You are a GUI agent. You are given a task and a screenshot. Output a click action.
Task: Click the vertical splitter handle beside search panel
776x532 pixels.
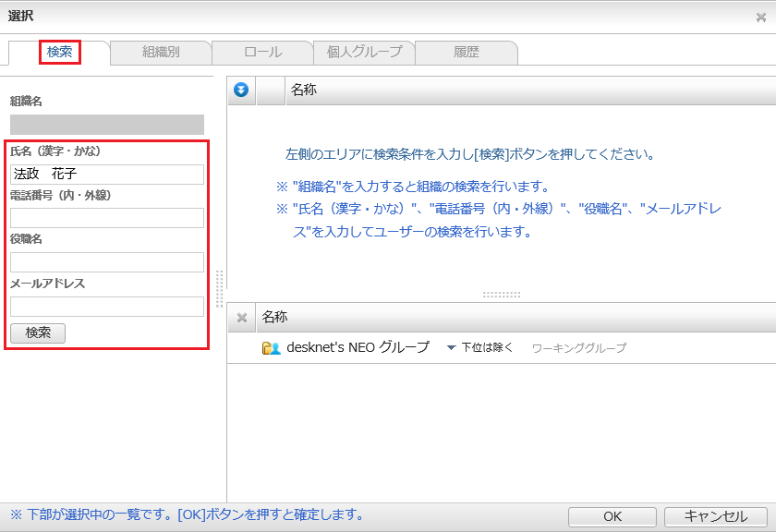220,289
